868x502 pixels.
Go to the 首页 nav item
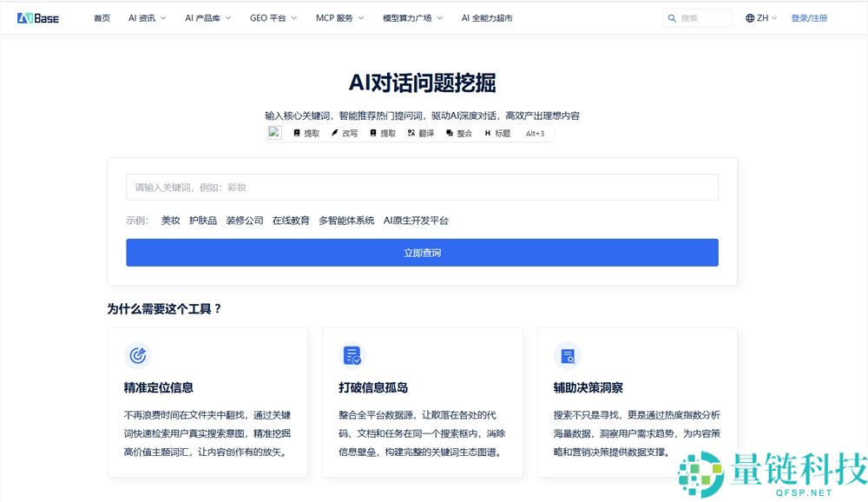click(x=102, y=18)
